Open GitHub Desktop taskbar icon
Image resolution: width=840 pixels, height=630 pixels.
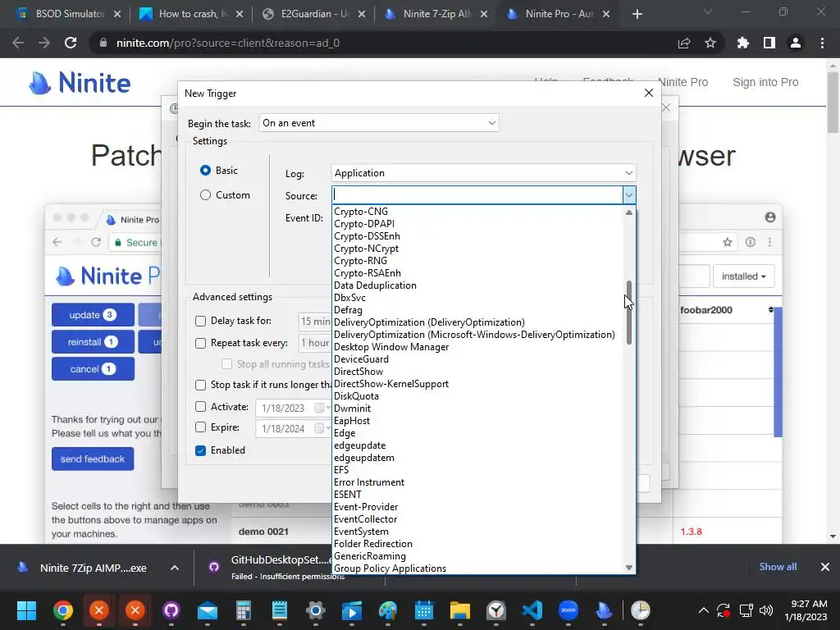click(171, 610)
